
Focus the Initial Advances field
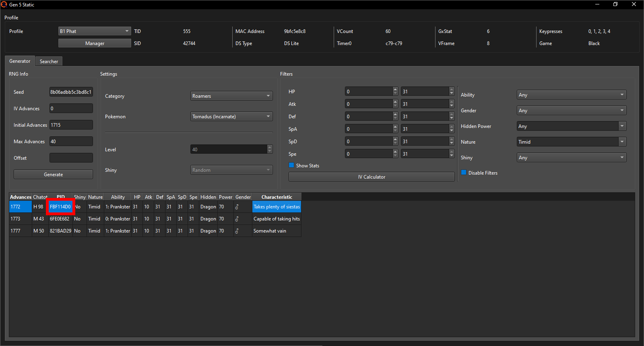pos(71,125)
